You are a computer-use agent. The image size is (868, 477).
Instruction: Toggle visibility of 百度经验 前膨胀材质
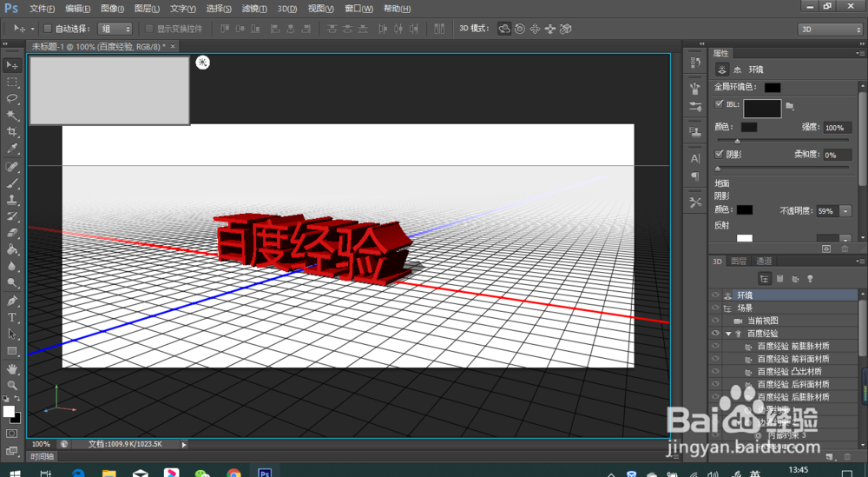715,347
